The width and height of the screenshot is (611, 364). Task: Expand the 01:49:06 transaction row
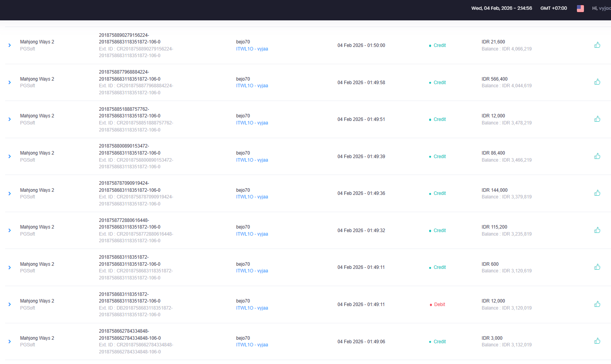(10, 341)
